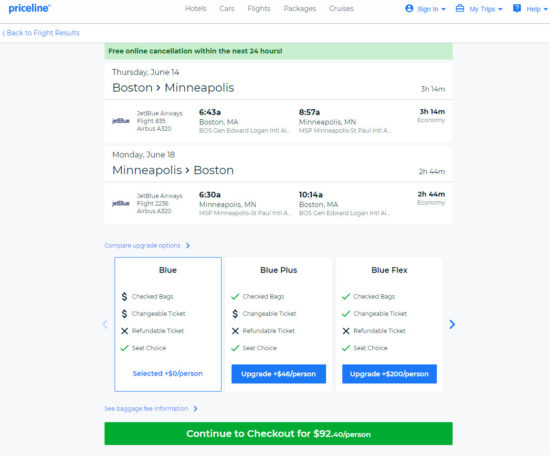The width and height of the screenshot is (550, 456).
Task: Click 10:14a arrival time
Action: tap(311, 195)
